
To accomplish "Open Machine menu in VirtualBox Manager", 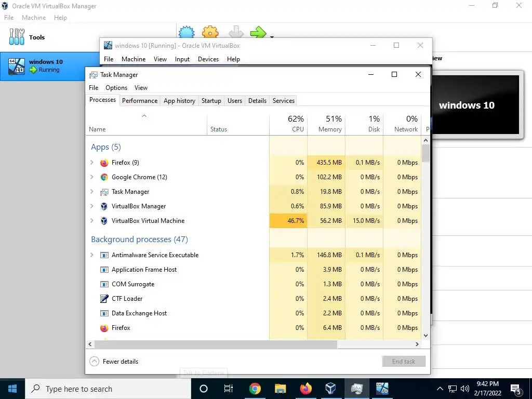I will point(34,18).
